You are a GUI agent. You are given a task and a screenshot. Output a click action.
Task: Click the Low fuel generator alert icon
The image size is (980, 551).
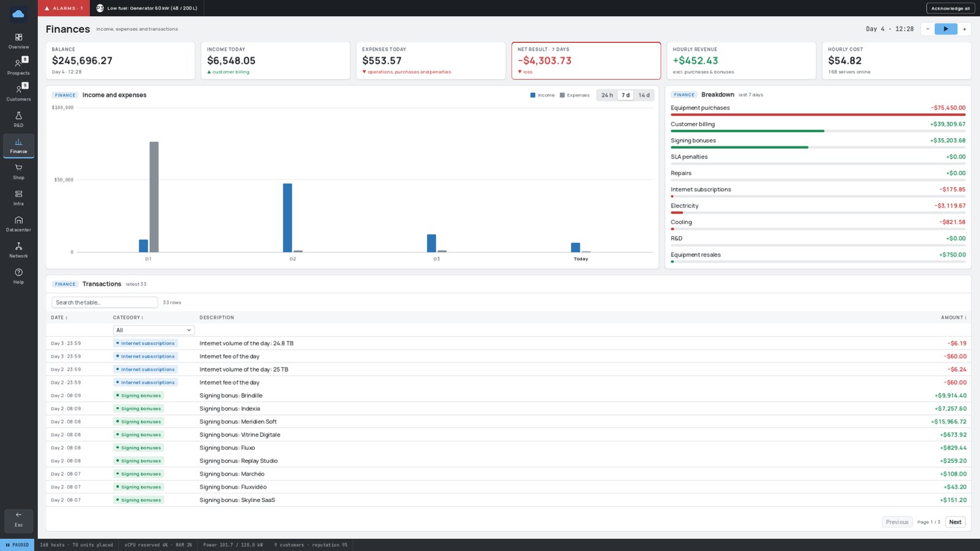[x=100, y=8]
